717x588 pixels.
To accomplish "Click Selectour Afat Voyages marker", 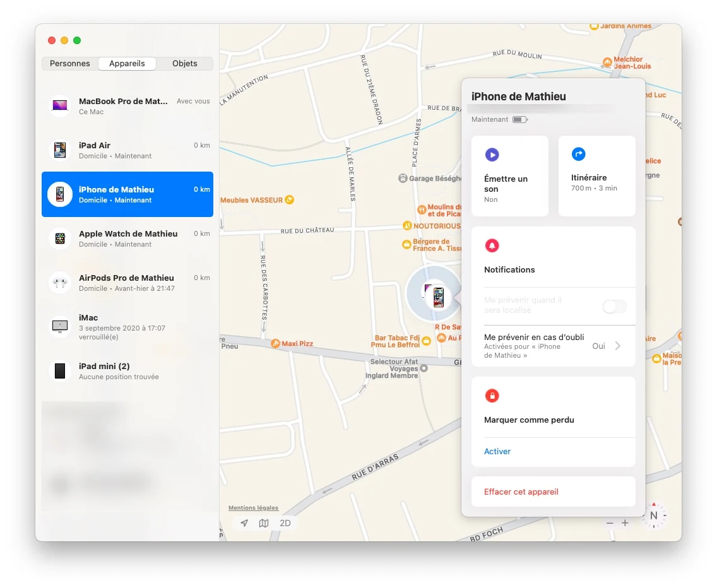I will click(x=424, y=368).
